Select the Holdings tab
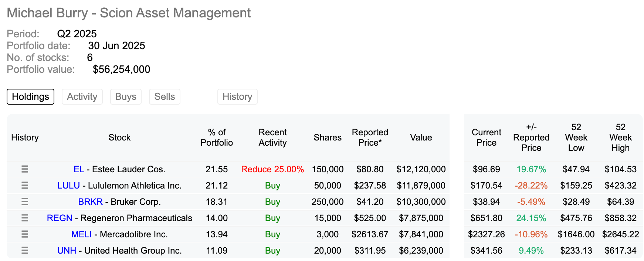 (31, 96)
